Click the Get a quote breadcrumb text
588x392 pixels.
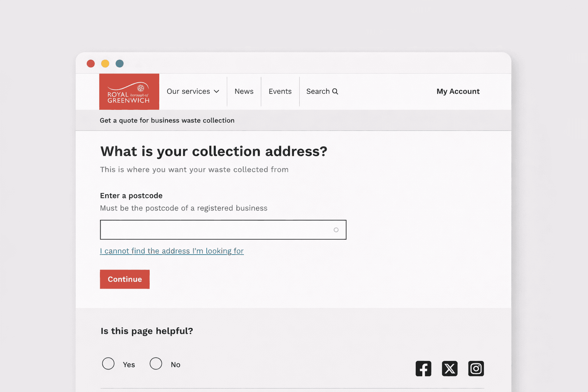pos(167,121)
